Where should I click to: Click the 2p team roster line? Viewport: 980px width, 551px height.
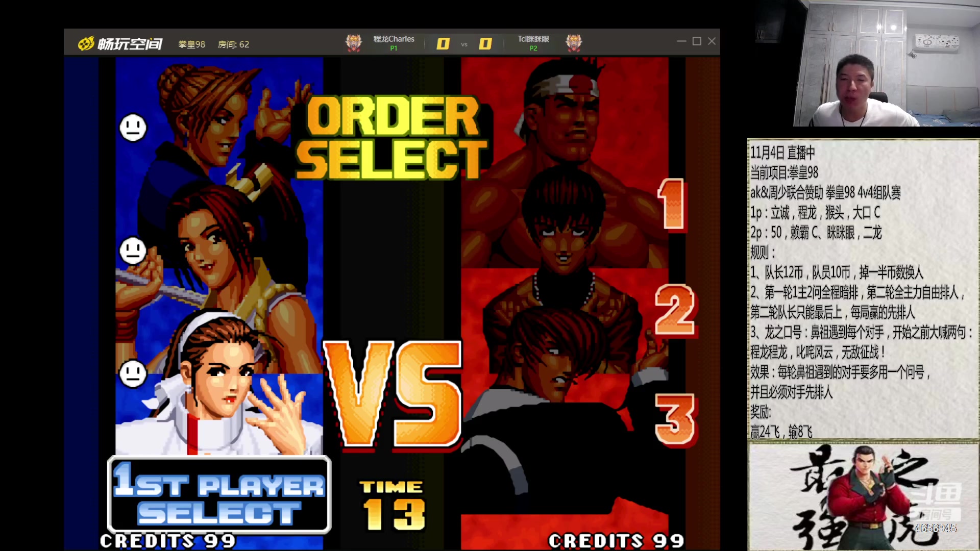pyautogui.click(x=816, y=233)
